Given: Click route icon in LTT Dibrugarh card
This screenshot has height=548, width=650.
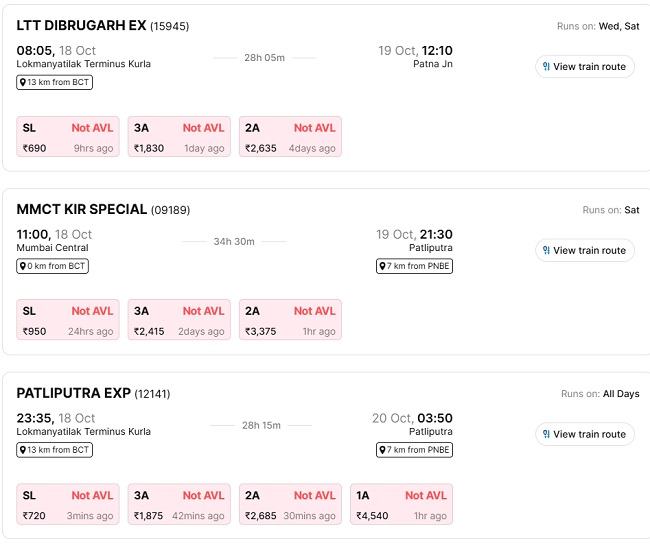Looking at the screenshot, I should point(546,67).
